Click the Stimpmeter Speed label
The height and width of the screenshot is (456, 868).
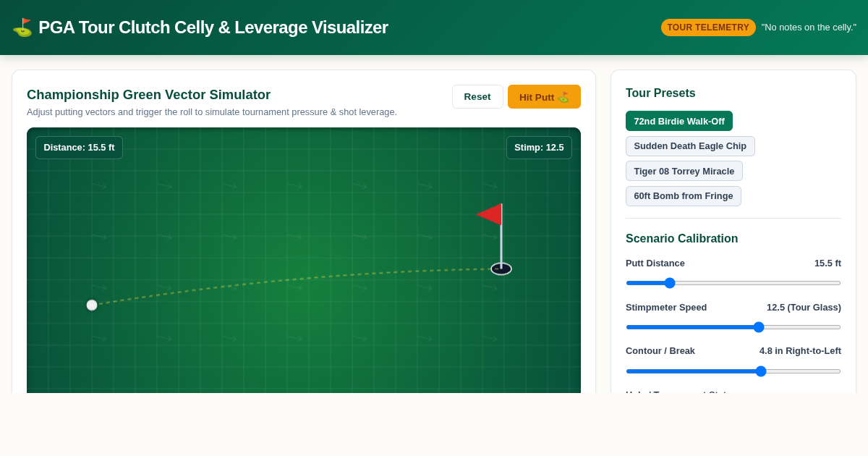(x=666, y=308)
